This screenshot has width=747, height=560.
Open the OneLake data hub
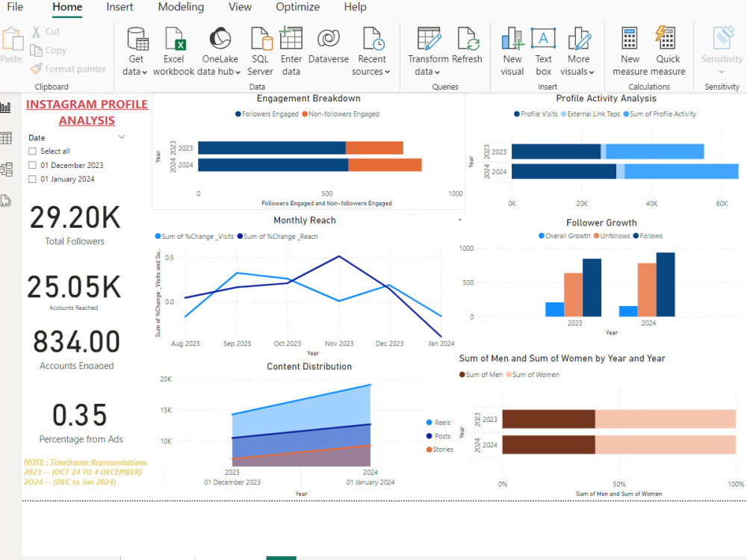[220, 49]
